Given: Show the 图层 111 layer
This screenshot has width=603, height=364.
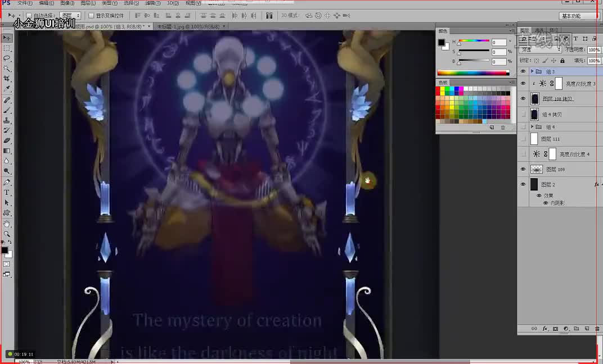Looking at the screenshot, I should [523, 139].
